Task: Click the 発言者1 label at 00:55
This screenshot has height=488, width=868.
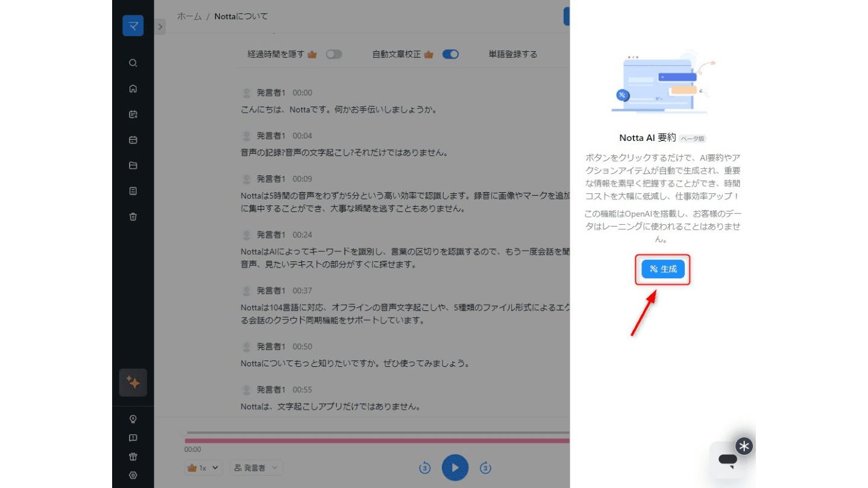Action: [271, 389]
